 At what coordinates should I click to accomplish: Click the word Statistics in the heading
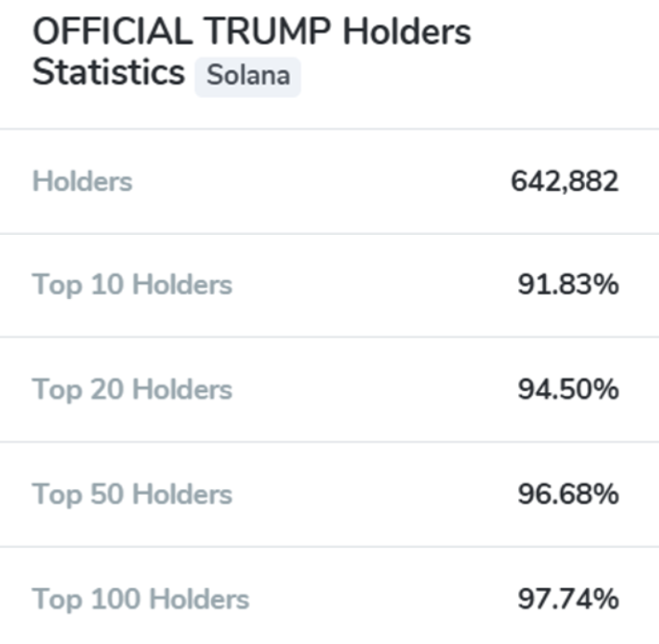(x=108, y=72)
